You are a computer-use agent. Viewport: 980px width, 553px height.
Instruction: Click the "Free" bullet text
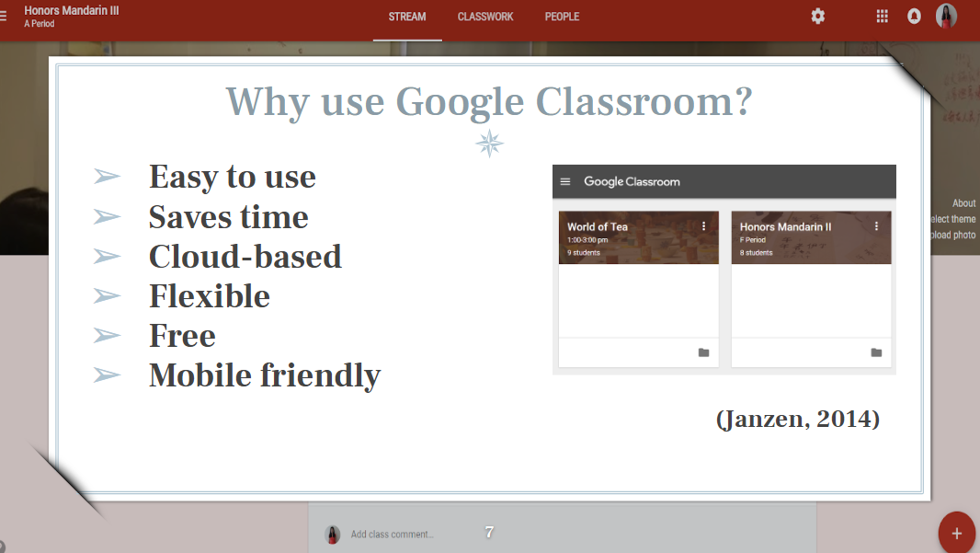(183, 335)
